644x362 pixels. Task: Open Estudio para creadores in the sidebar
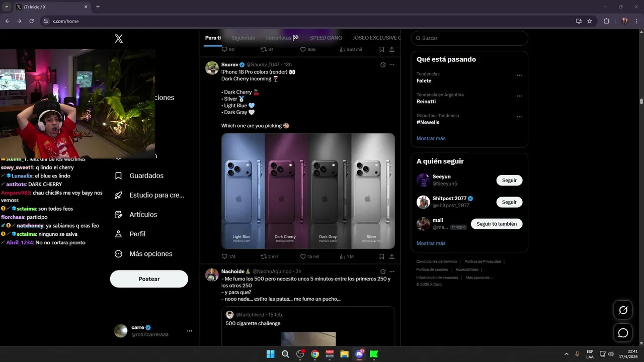click(149, 195)
